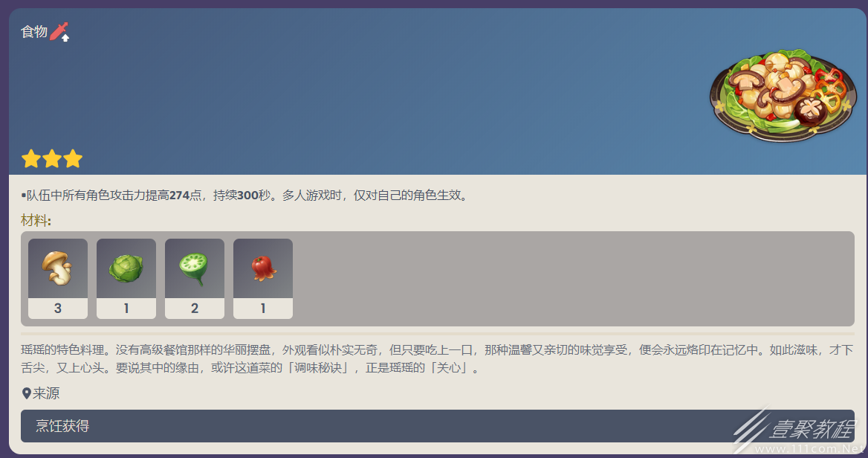Open the dish image with mushrooms
Image resolution: width=868 pixels, height=458 pixels.
pos(783,94)
